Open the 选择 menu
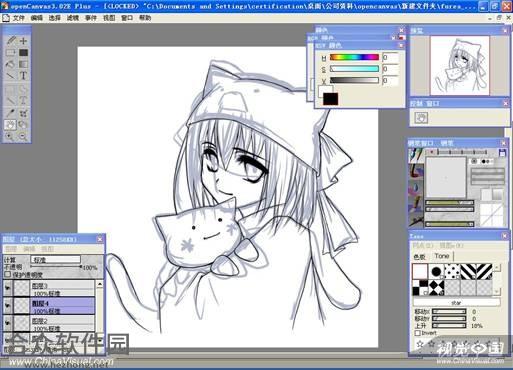The image size is (513, 370). [x=55, y=18]
